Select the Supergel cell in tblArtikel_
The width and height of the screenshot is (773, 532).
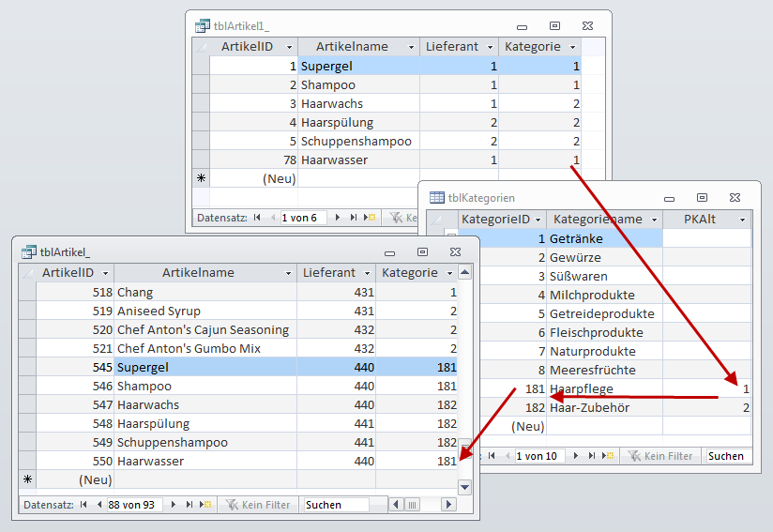[x=205, y=367]
